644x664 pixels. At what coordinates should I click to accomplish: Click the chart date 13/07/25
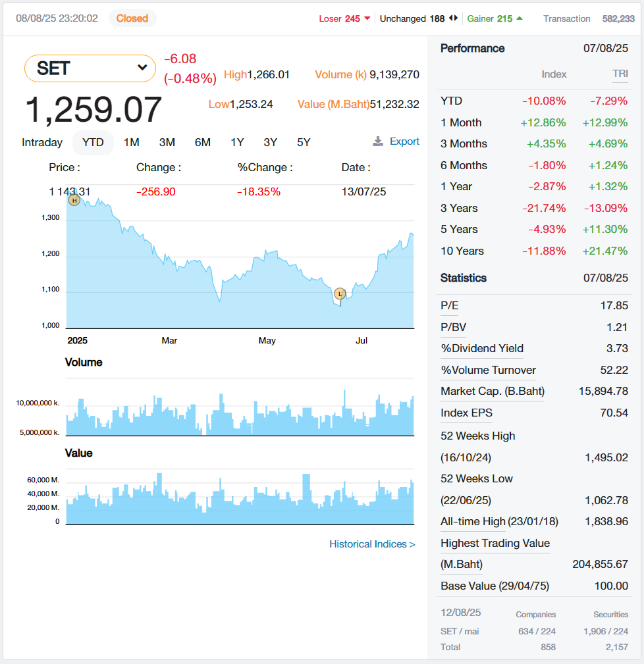363,192
